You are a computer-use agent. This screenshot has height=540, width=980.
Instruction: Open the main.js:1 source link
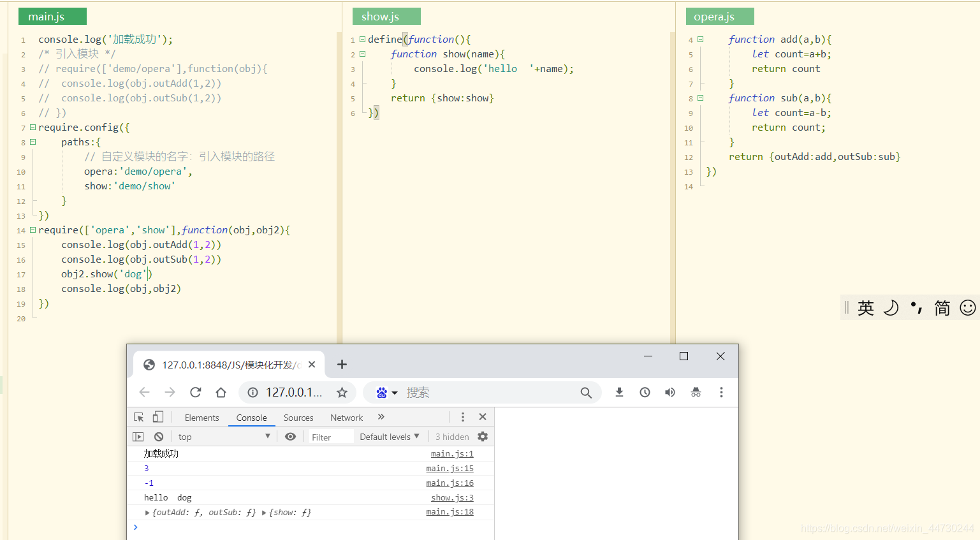(x=452, y=454)
